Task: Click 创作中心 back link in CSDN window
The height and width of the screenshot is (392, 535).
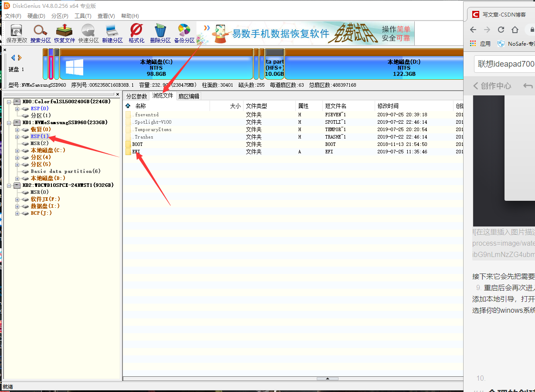Action: click(x=492, y=86)
